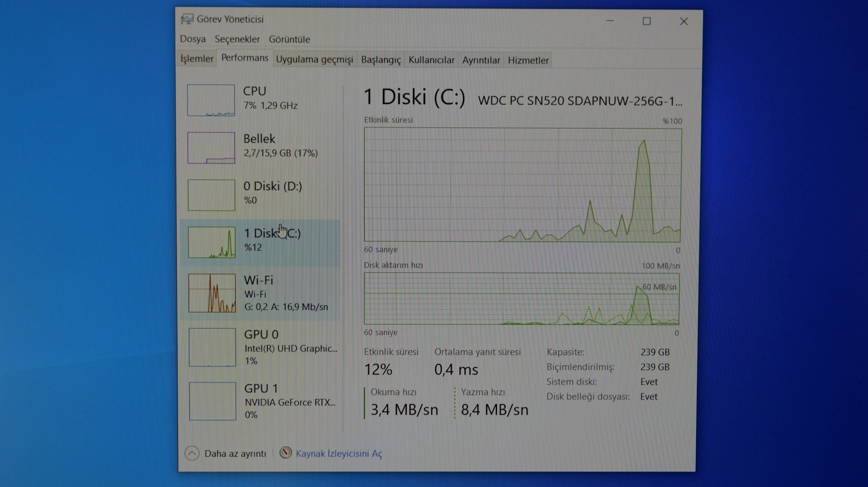Select the Bellek memory graph thumbnail
The height and width of the screenshot is (487, 868).
tap(211, 148)
